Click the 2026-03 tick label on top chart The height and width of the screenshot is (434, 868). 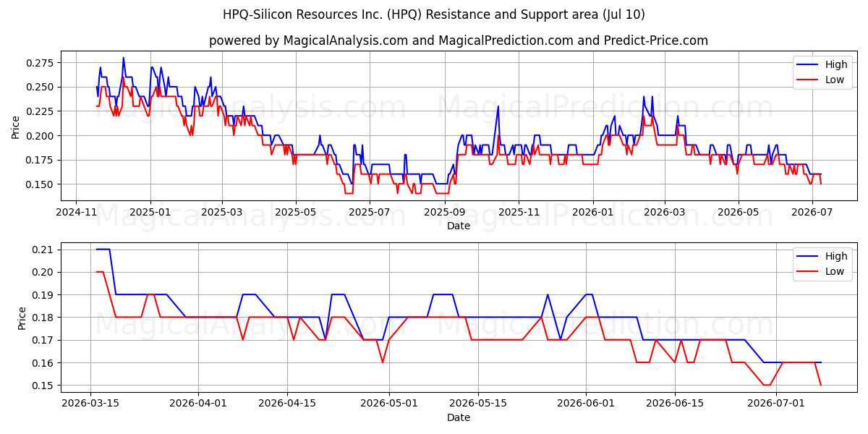click(x=664, y=213)
